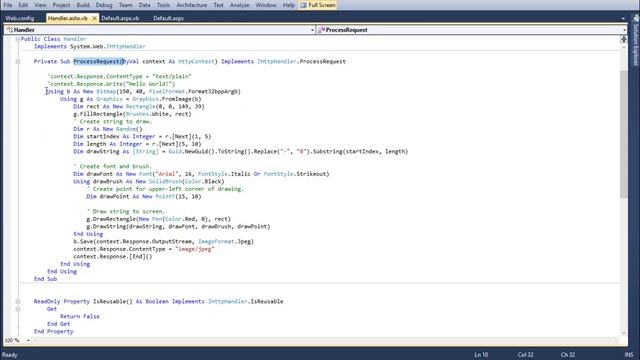Viewport: 640px width, 360px height.
Task: Open the Team menu
Action: [x=125, y=5]
